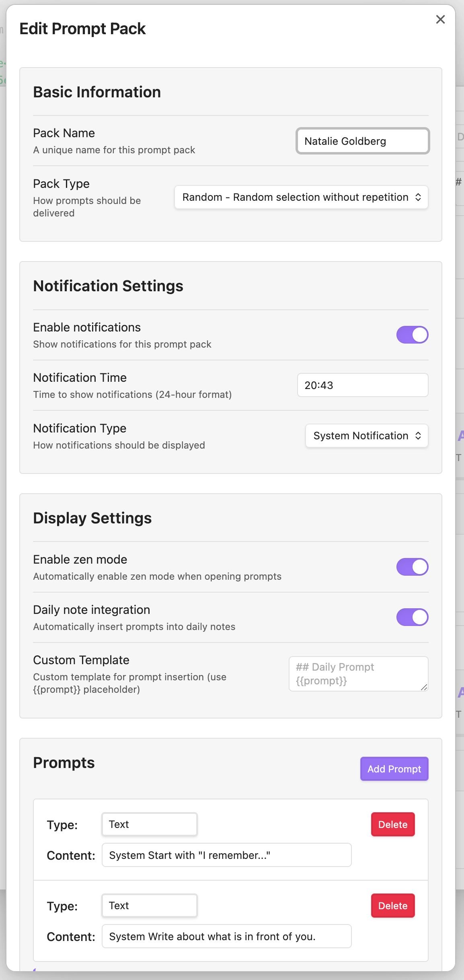Edit the "Write about what is in front" content
The width and height of the screenshot is (464, 980).
coord(226,936)
